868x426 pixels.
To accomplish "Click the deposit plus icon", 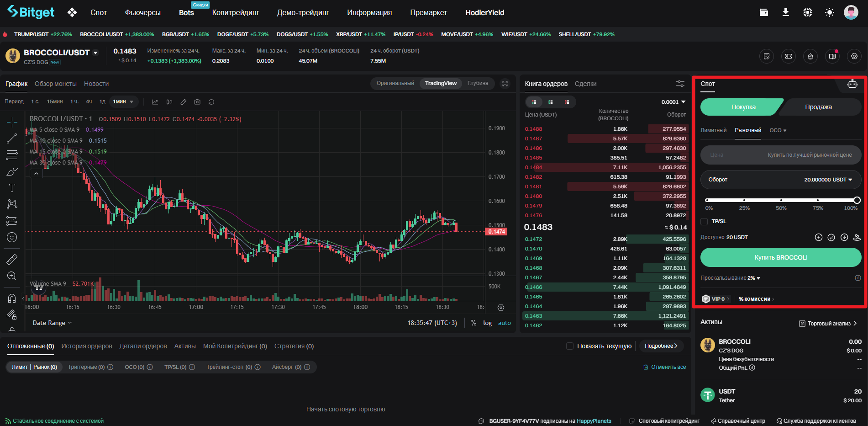I will point(819,237).
